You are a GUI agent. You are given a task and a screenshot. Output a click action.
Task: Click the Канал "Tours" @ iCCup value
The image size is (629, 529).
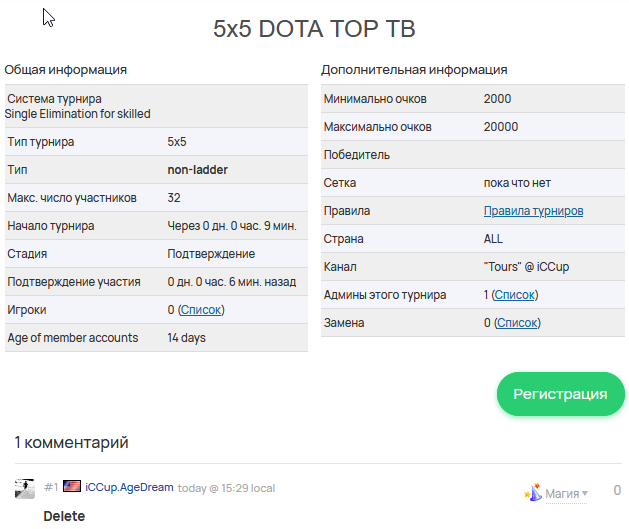point(526,267)
